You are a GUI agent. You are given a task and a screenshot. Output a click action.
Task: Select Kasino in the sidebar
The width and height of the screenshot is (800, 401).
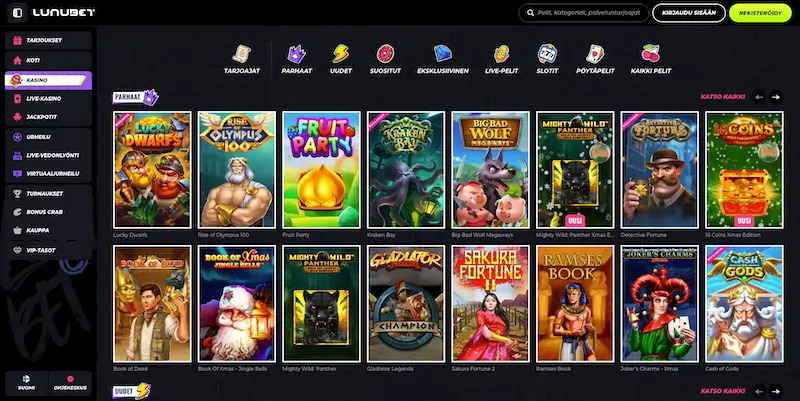pyautogui.click(x=48, y=80)
